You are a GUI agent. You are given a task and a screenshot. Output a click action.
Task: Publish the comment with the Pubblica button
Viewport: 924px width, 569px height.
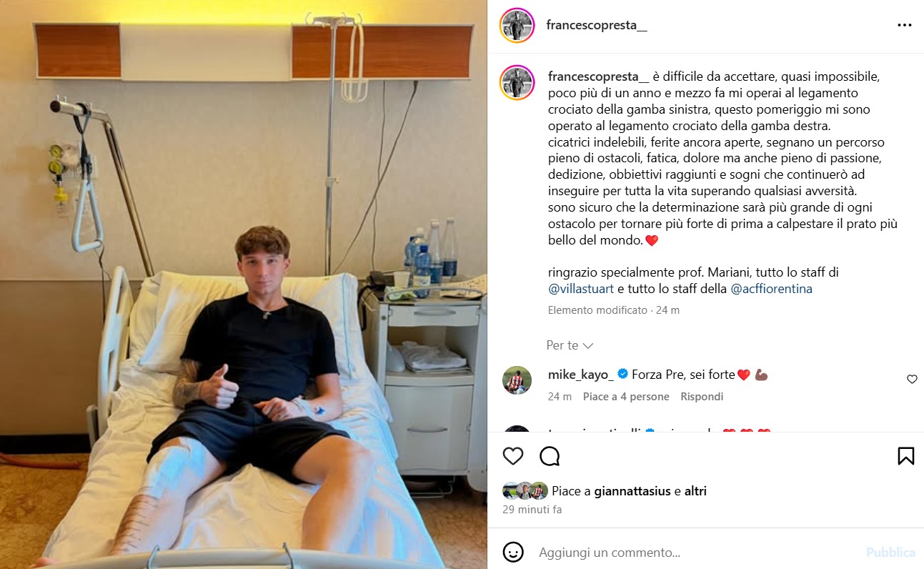pos(890,553)
